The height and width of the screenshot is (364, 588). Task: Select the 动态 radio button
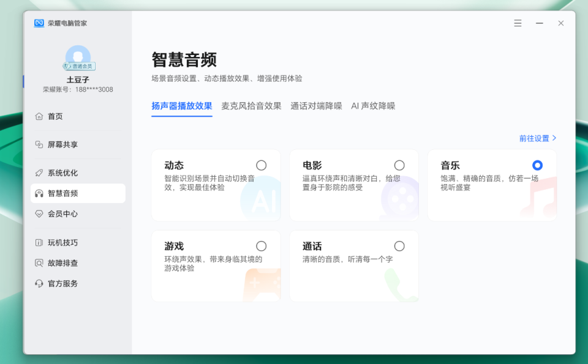262,165
